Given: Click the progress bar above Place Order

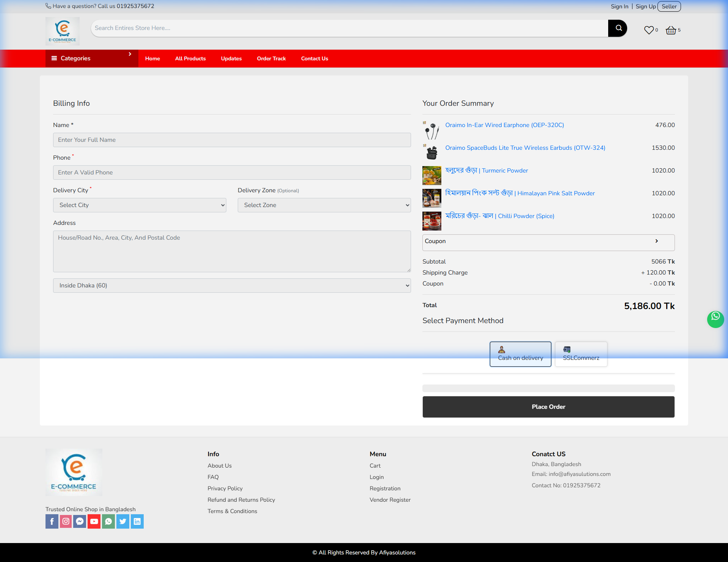Looking at the screenshot, I should click(x=548, y=388).
